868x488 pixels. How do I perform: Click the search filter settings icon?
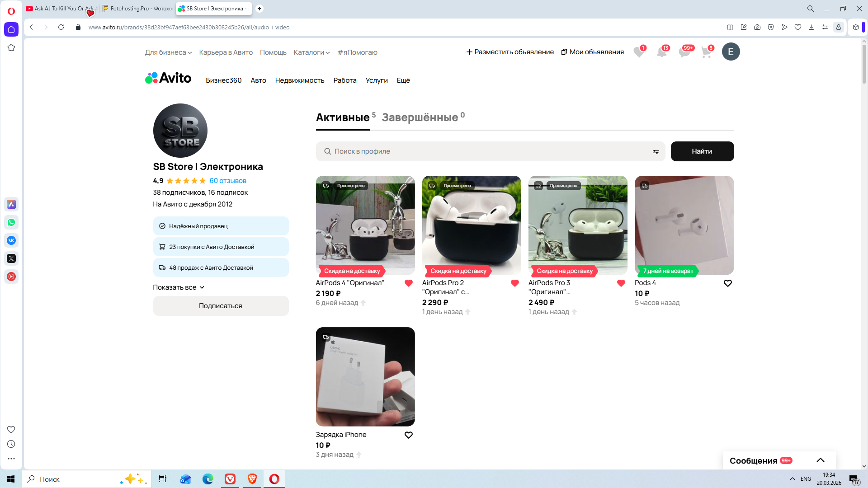click(656, 152)
